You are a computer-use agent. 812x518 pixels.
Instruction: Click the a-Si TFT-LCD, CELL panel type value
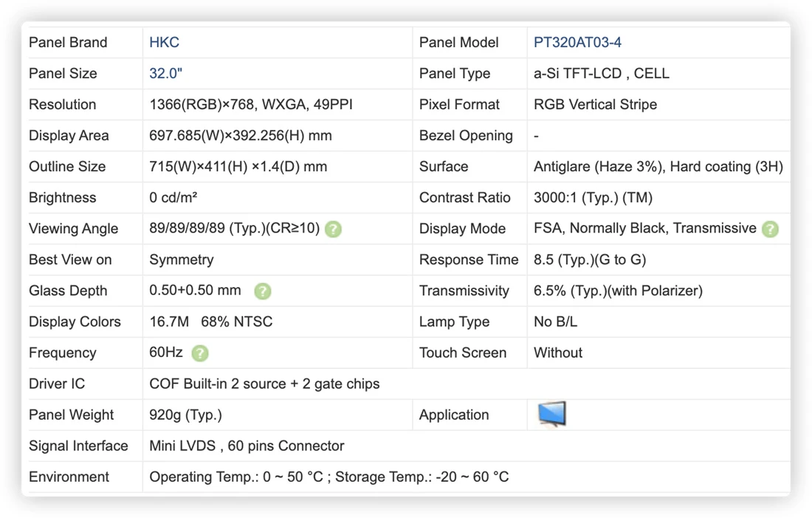tap(601, 74)
